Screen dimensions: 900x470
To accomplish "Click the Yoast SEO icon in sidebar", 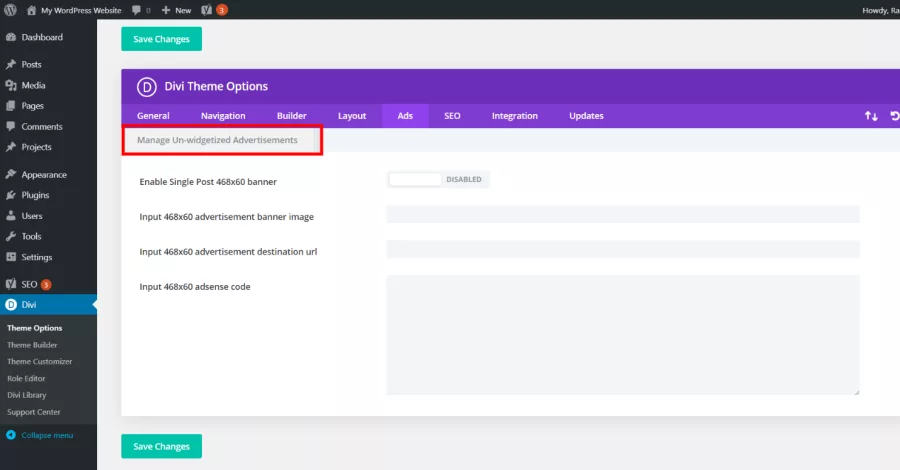I will (x=11, y=284).
